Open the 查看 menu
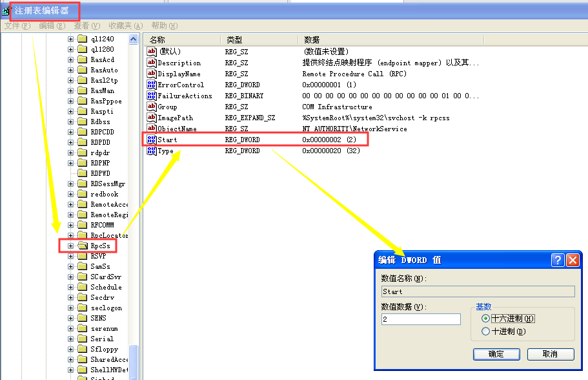This screenshot has height=380, width=588. pyautogui.click(x=87, y=26)
